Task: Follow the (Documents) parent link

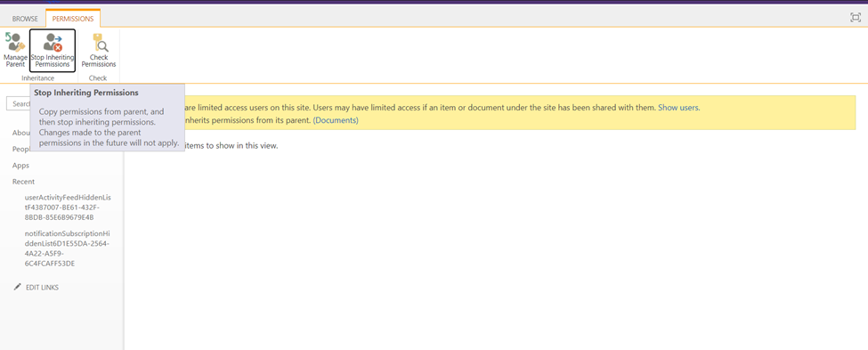Action: [x=336, y=120]
